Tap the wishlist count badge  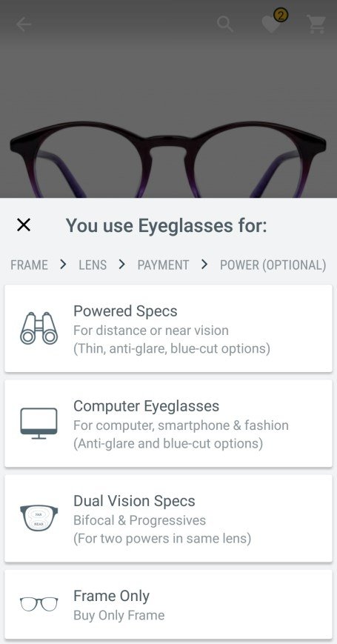coord(281,16)
